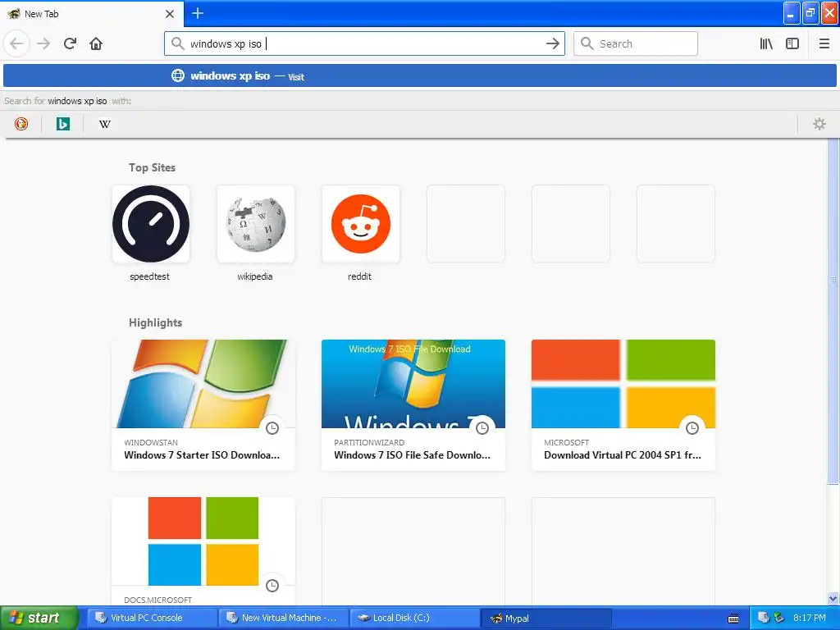Viewport: 840px width, 630px height.
Task: Click the Search box field
Action: pos(636,44)
